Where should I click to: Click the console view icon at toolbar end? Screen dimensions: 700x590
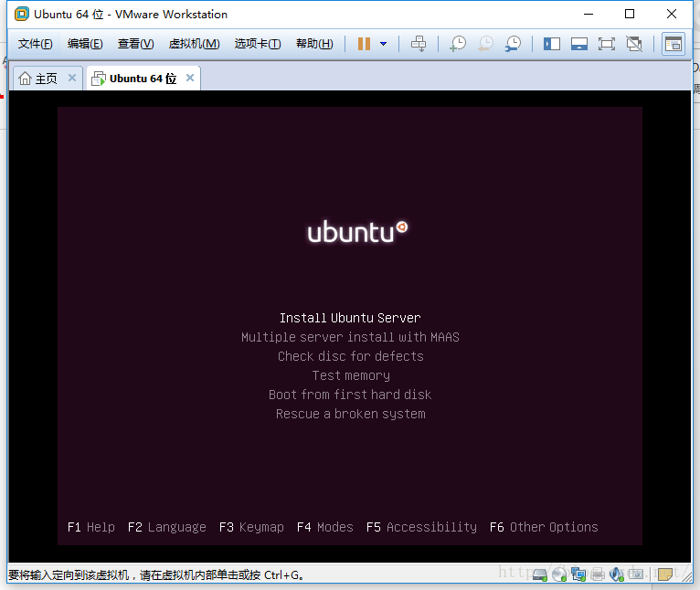click(x=673, y=44)
